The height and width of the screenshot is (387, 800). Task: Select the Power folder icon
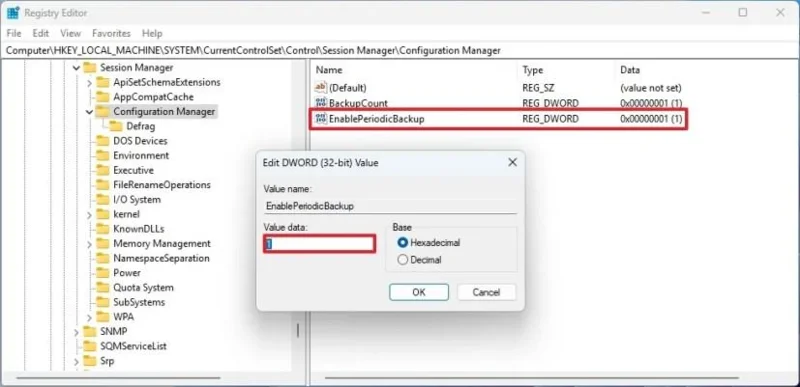(103, 273)
